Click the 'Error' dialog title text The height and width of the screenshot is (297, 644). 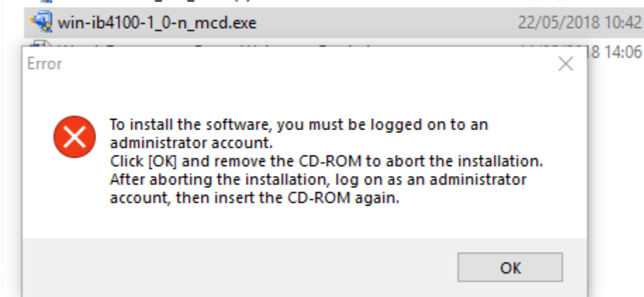pos(44,65)
